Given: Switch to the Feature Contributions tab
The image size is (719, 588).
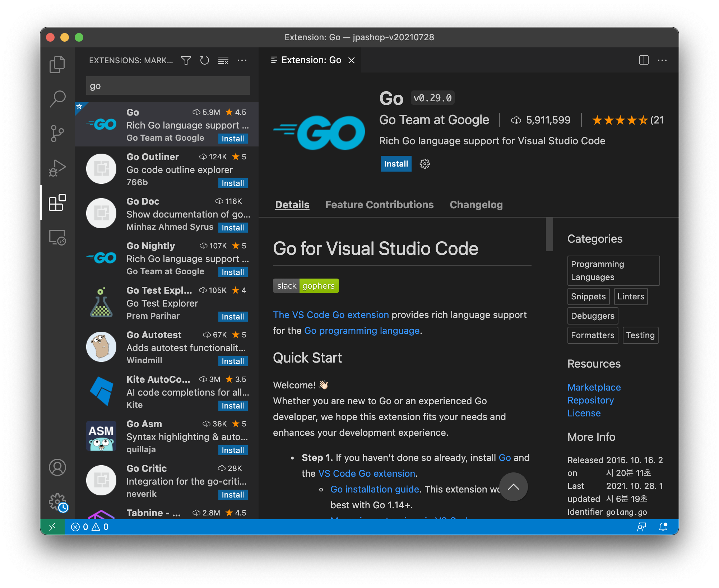Looking at the screenshot, I should pos(379,205).
